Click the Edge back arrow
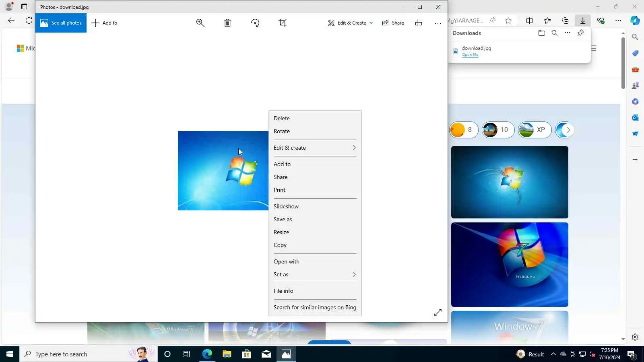644x362 pixels. tap(11, 21)
